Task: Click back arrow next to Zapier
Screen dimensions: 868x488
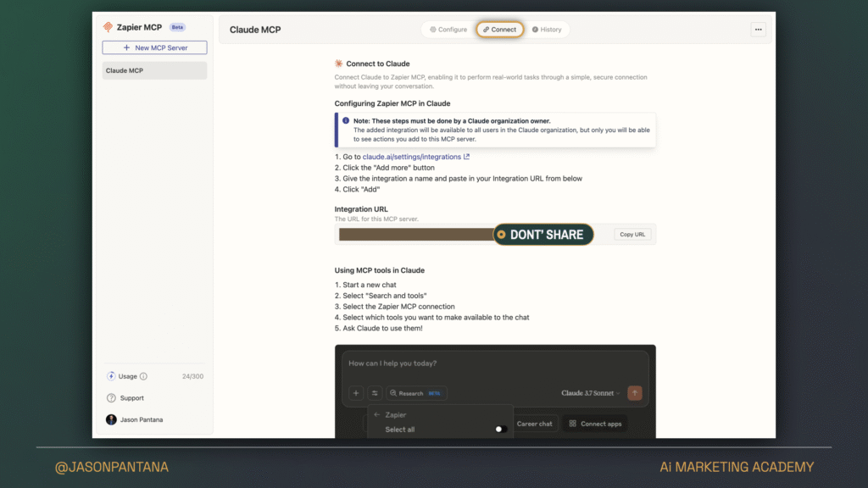Action: [377, 414]
